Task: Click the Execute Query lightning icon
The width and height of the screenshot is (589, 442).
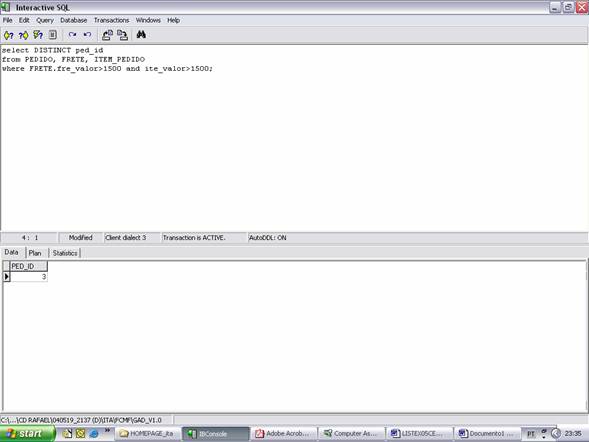Action: [x=38, y=35]
